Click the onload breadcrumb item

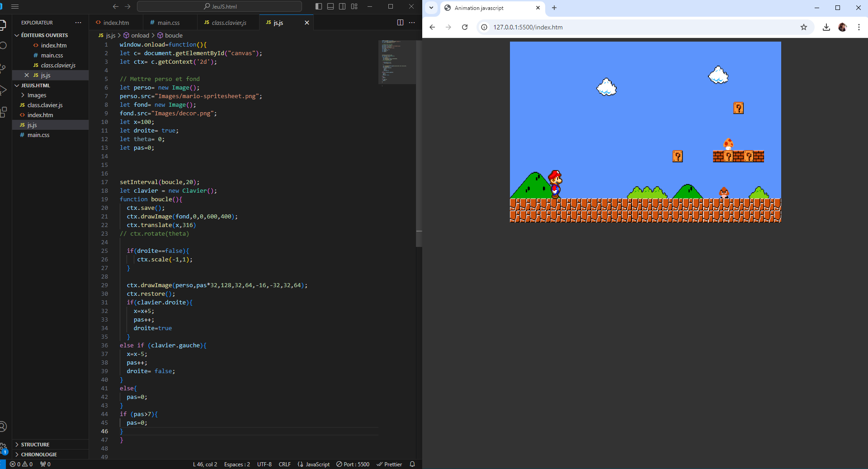[x=136, y=35]
